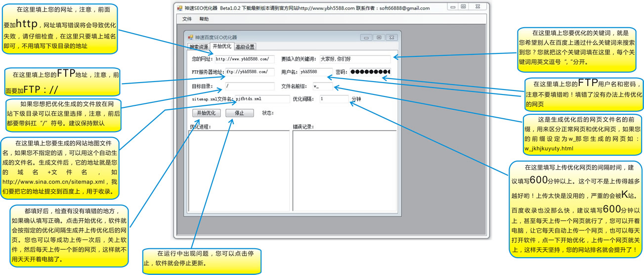Click into the 密码 password field

click(370, 72)
